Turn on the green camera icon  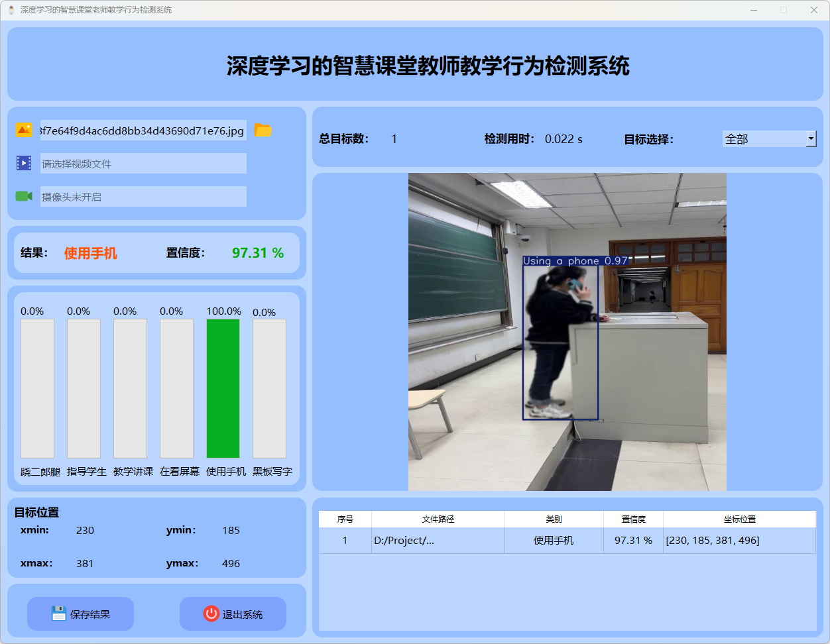tap(24, 196)
